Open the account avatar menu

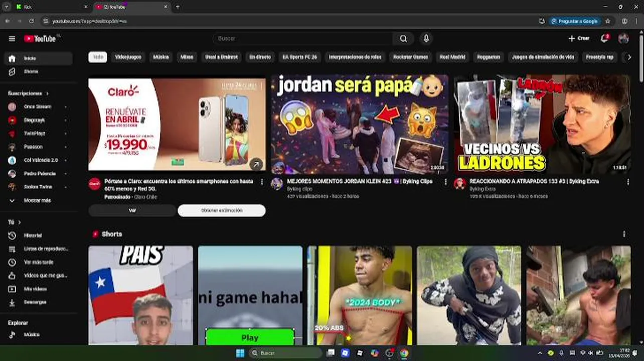[623, 39]
